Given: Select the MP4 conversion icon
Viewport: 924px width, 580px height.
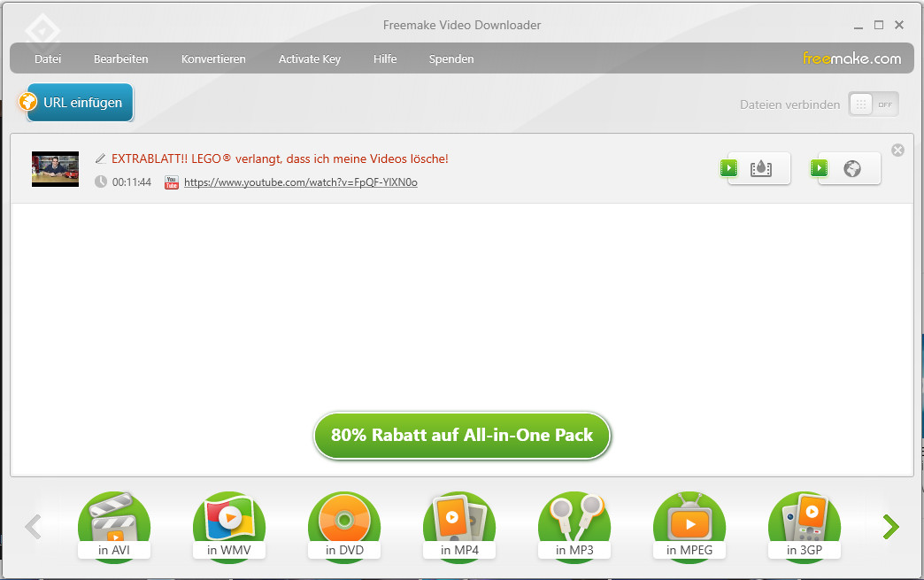Looking at the screenshot, I should [x=459, y=522].
